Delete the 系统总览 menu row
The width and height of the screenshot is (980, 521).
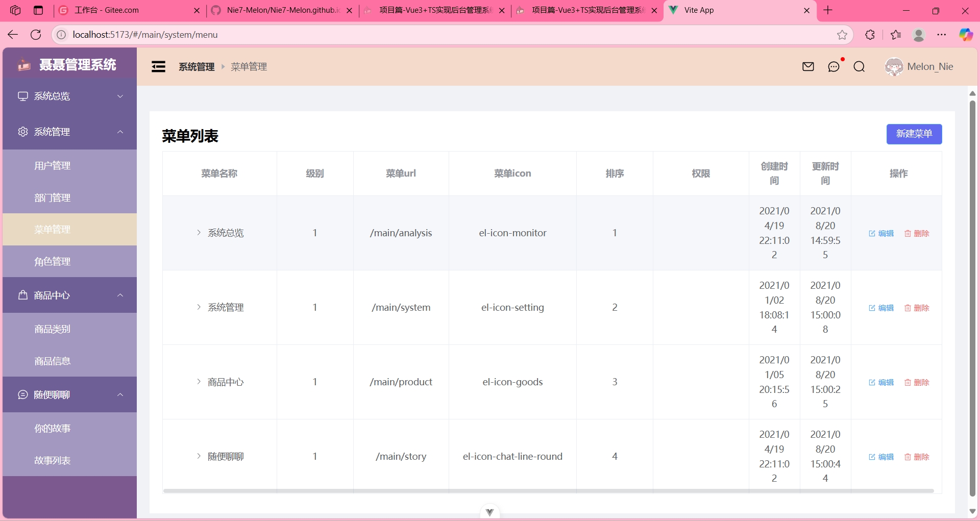click(x=917, y=233)
